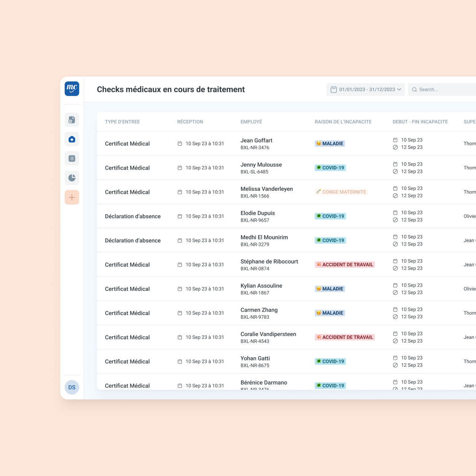Click MALADIE tag in Kylian Assouline row
Screen dimensions: 476x476
pos(330,289)
